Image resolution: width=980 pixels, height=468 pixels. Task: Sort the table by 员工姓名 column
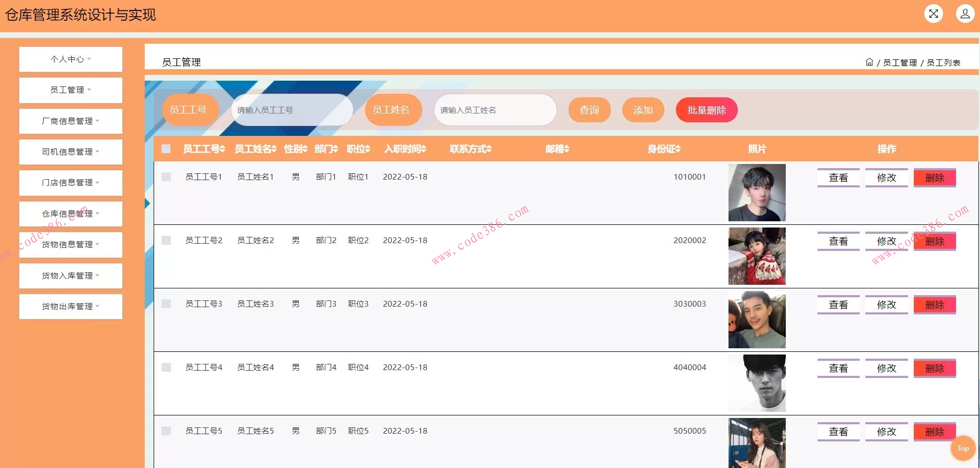click(256, 149)
